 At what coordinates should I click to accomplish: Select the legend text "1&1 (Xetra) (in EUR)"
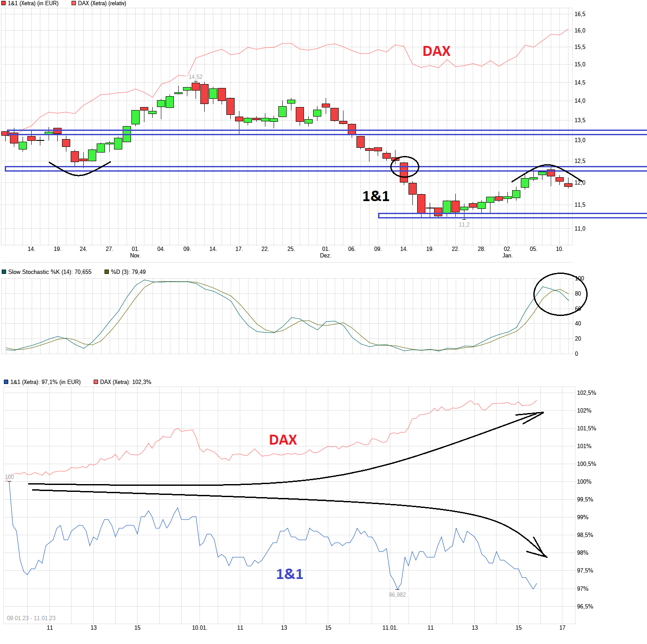33,3
